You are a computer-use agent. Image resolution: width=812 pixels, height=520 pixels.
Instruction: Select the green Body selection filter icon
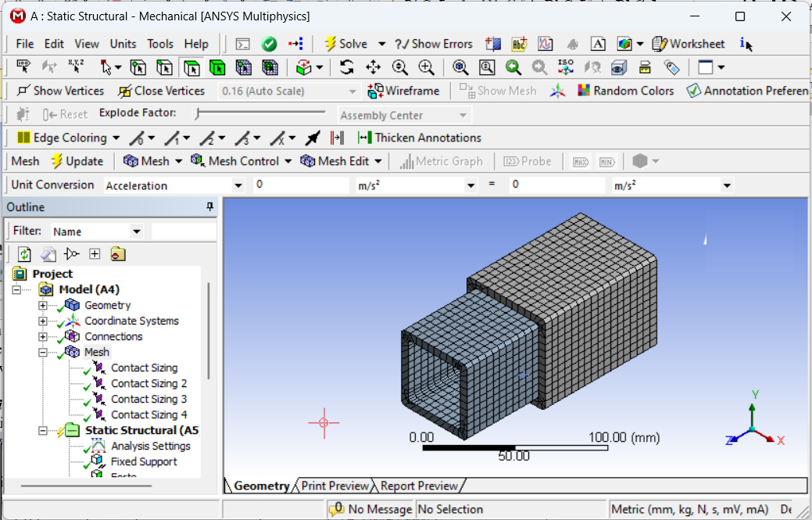(217, 68)
